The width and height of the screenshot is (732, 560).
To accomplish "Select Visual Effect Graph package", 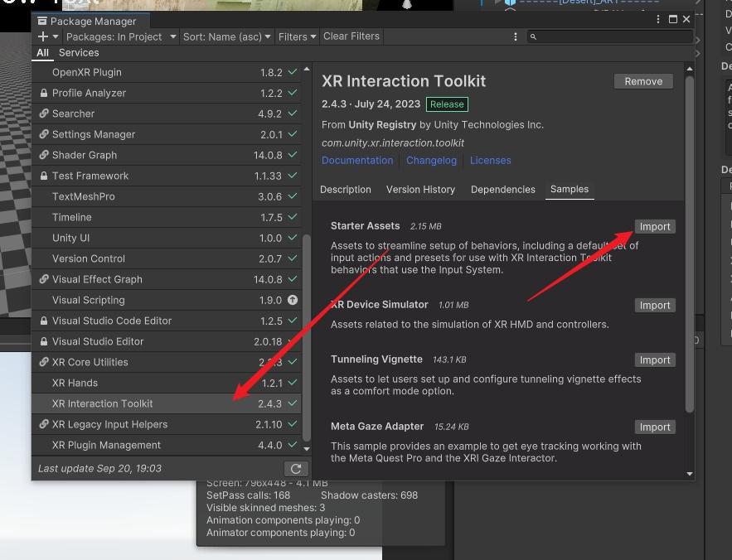I will (167, 279).
